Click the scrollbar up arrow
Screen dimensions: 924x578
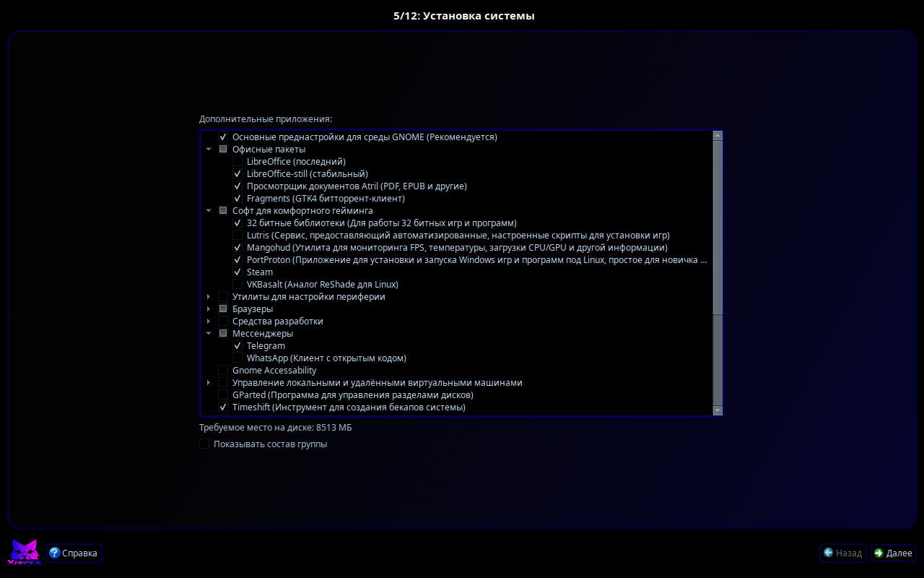click(x=718, y=135)
